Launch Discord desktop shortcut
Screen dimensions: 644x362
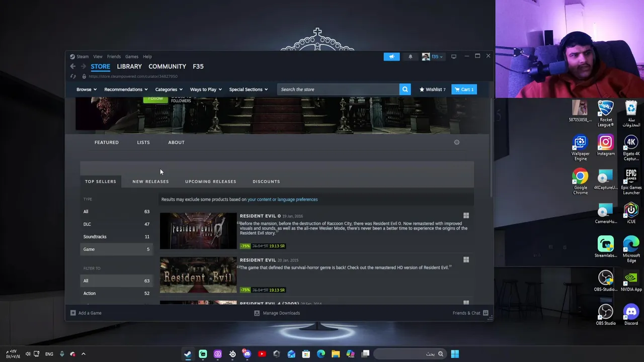(x=631, y=315)
